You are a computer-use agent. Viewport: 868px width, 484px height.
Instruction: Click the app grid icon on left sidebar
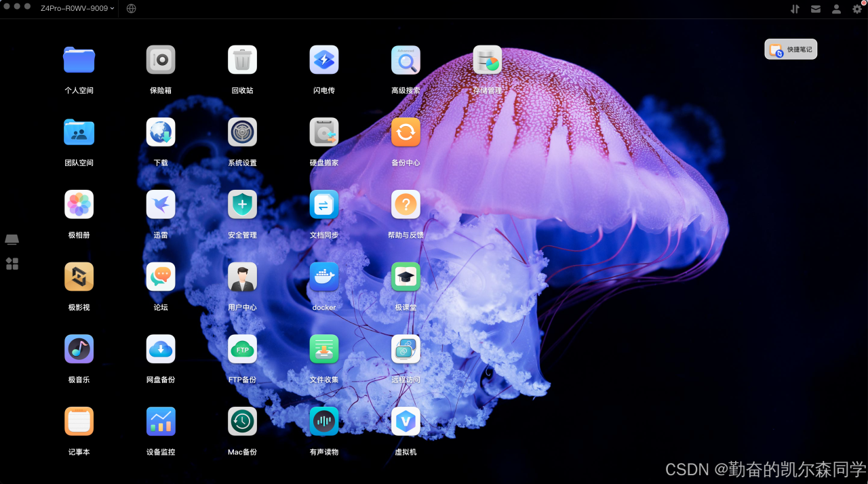click(12, 264)
